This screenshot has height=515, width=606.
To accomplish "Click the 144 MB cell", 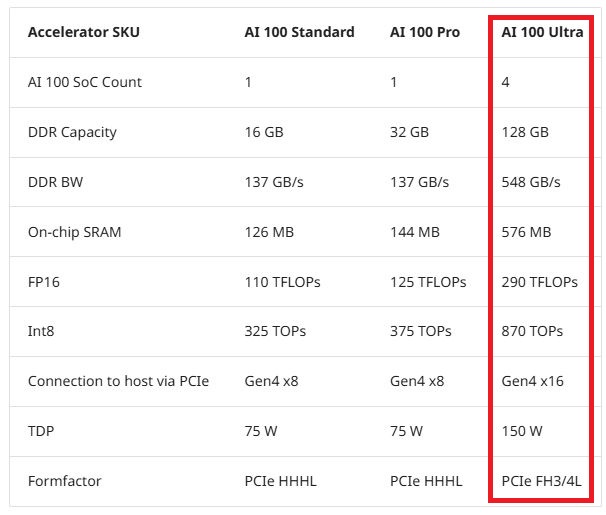I will [415, 232].
